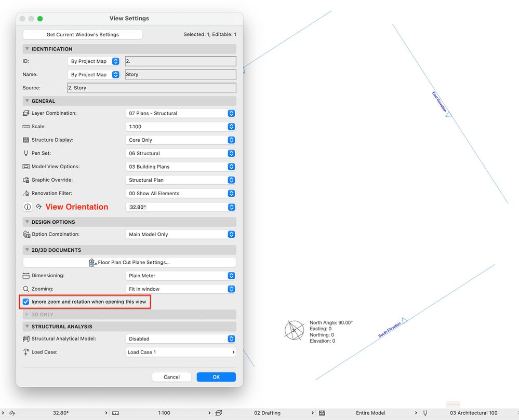519x420 pixels.
Task: Click the North Angle compass symbol
Action: coord(294,330)
